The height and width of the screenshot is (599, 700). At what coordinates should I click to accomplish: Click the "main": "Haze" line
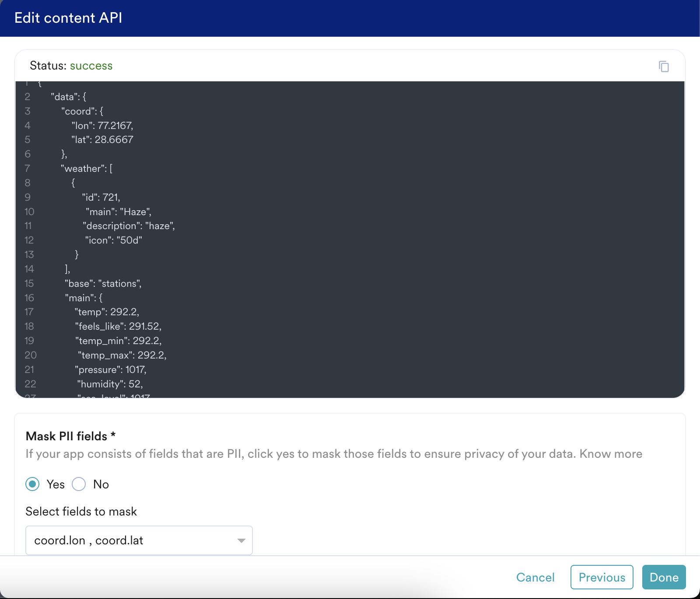(119, 212)
